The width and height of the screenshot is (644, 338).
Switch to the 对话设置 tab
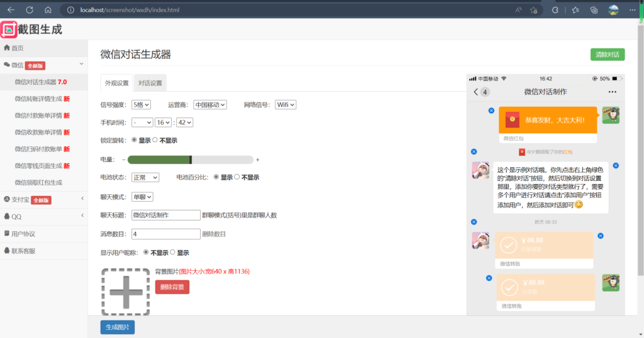[x=150, y=83]
